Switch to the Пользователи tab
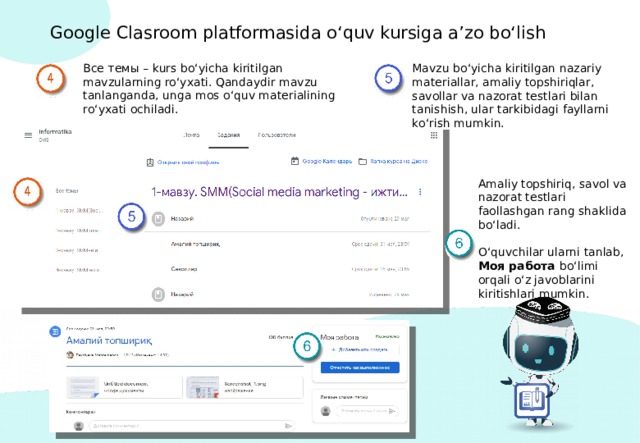The width and height of the screenshot is (640, 443). (277, 135)
